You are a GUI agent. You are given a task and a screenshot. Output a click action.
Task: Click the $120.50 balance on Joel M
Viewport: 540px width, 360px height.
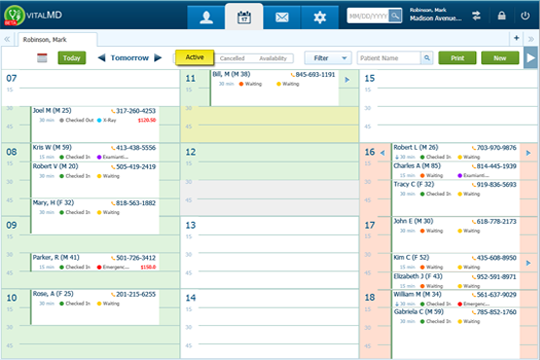coord(147,120)
